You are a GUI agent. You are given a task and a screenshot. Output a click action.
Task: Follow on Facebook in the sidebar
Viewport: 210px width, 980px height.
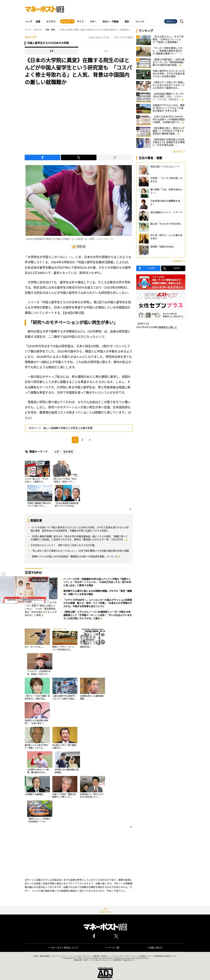click(x=148, y=268)
